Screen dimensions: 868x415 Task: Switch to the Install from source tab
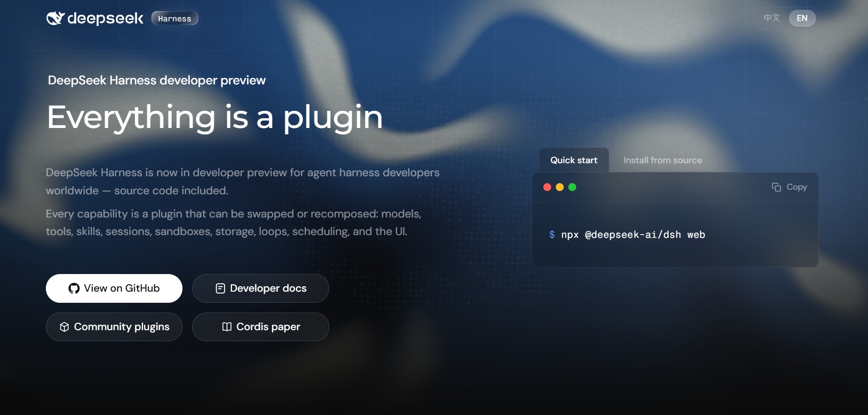coord(663,160)
